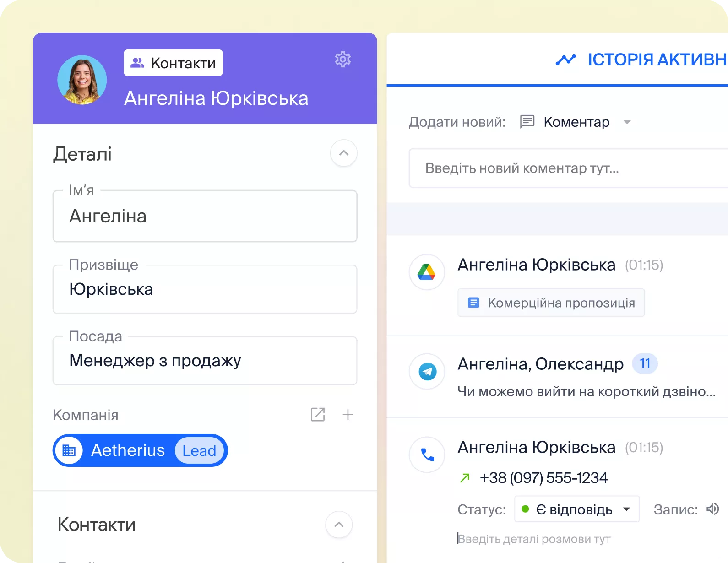Open Комерційна пропозиція document attachment

point(551,303)
